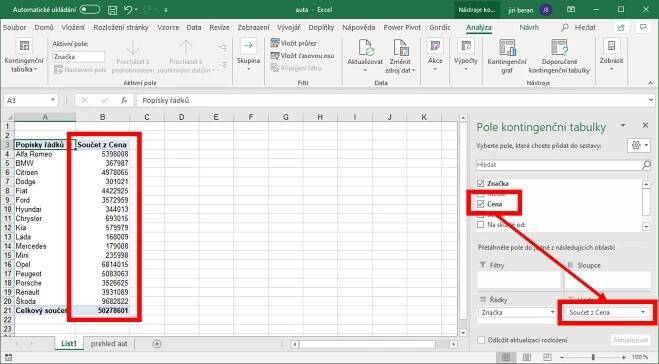Viewport: 659px width, 364px height.
Task: Toggle Automatické ukládání switch
Action: (90, 9)
